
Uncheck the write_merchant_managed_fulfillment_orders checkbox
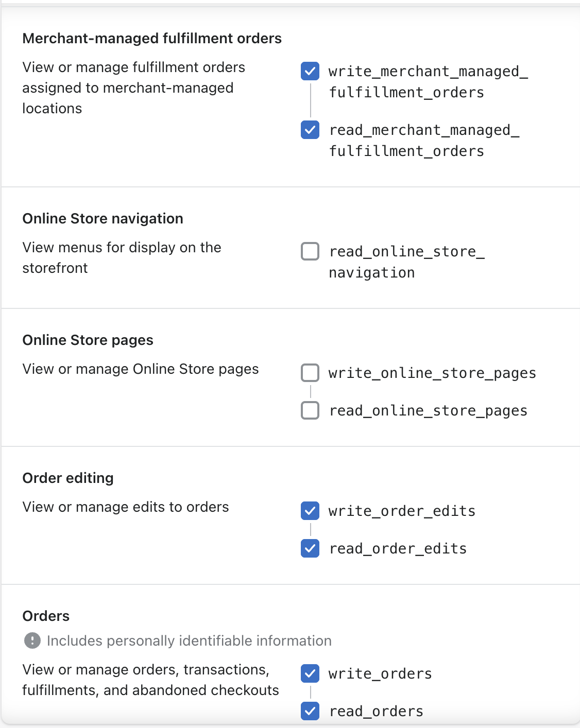coord(310,71)
